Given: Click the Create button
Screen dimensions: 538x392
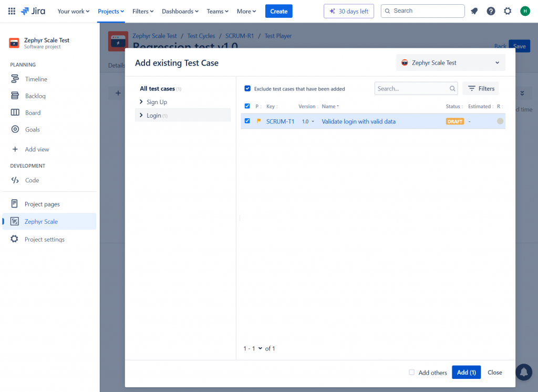Looking at the screenshot, I should click(278, 11).
